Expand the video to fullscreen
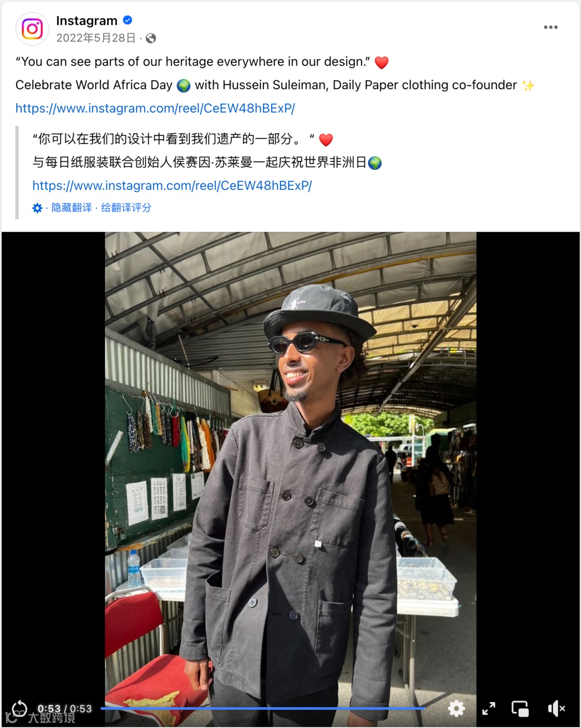This screenshot has height=728, width=581. tap(488, 709)
